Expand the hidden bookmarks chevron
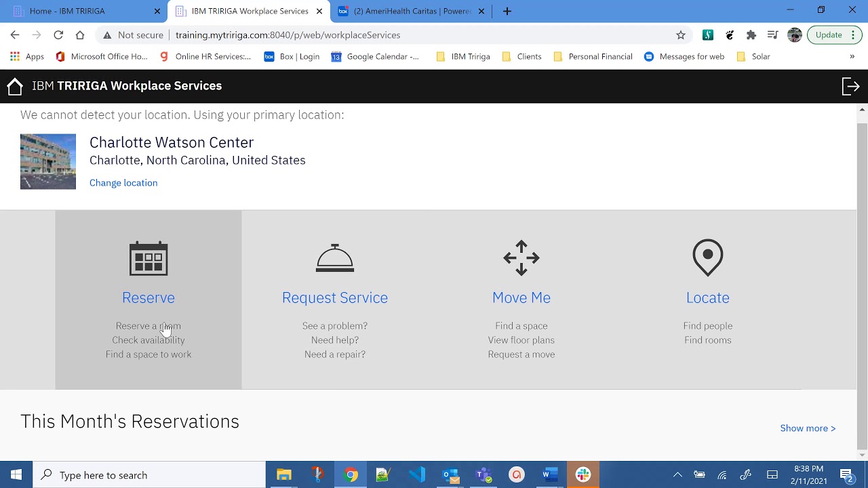 click(x=852, y=57)
